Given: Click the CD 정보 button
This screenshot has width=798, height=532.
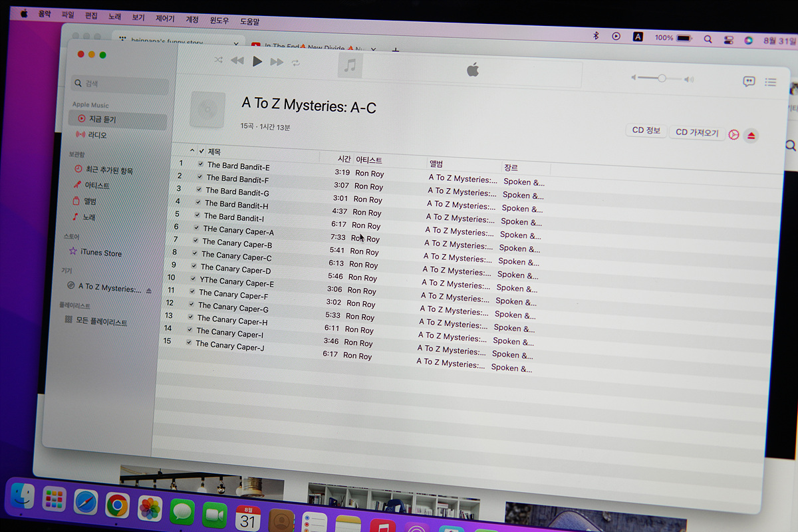Looking at the screenshot, I should pyautogui.click(x=646, y=130).
